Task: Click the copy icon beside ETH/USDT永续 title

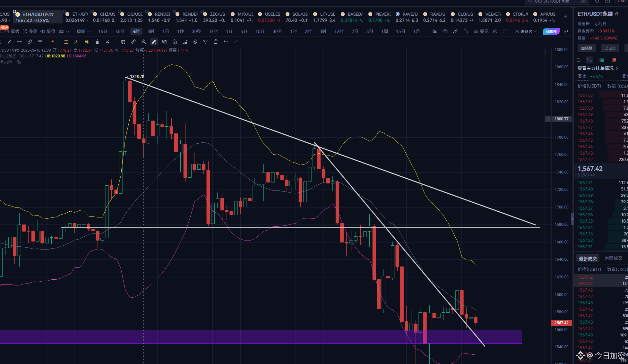Action: pyautogui.click(x=617, y=14)
